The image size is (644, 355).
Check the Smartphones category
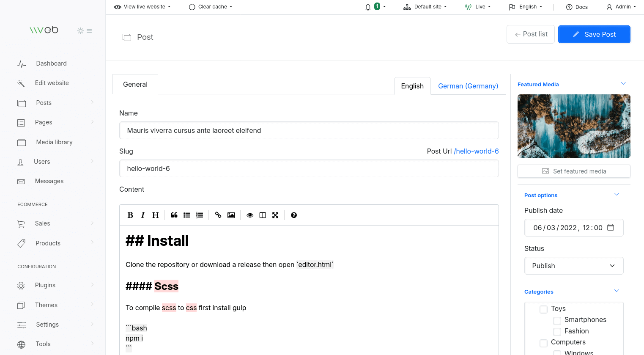coord(557,321)
